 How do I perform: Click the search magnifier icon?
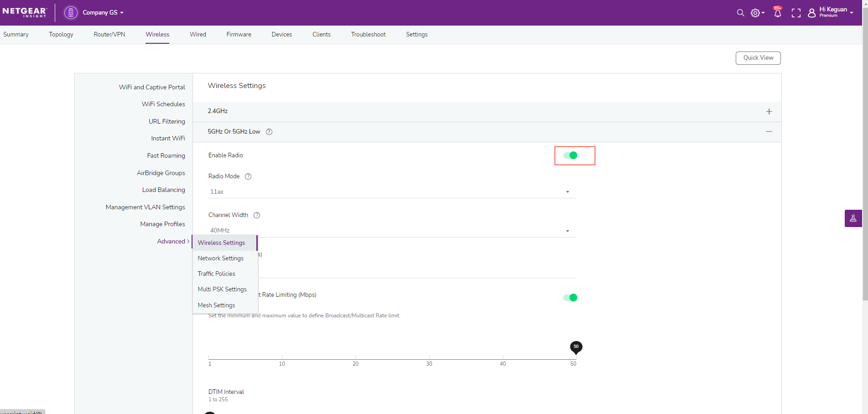[x=740, y=13]
